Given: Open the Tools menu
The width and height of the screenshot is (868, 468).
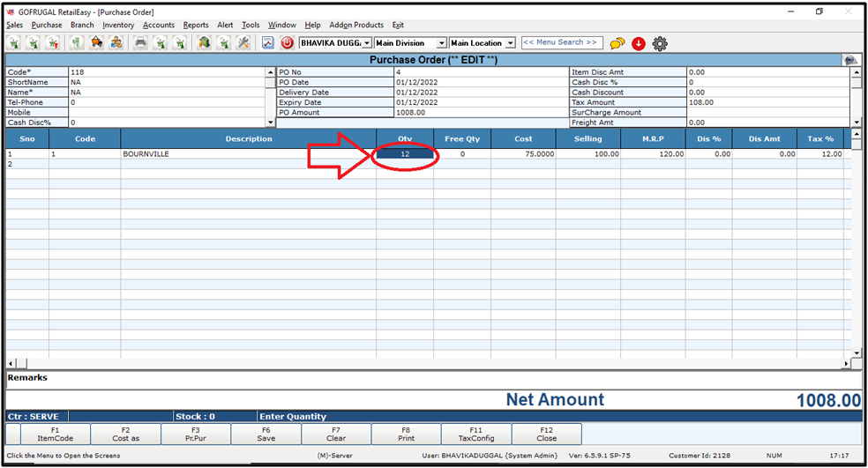Looking at the screenshot, I should (x=251, y=25).
